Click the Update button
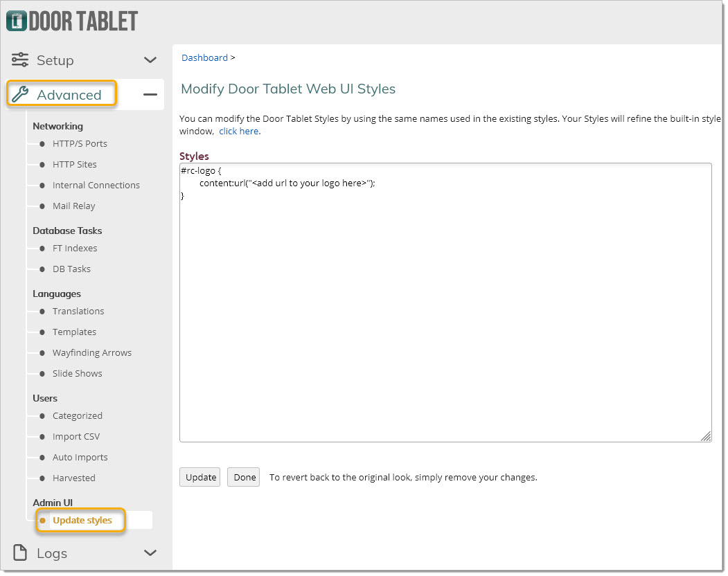This screenshot has width=728, height=576. coord(200,477)
